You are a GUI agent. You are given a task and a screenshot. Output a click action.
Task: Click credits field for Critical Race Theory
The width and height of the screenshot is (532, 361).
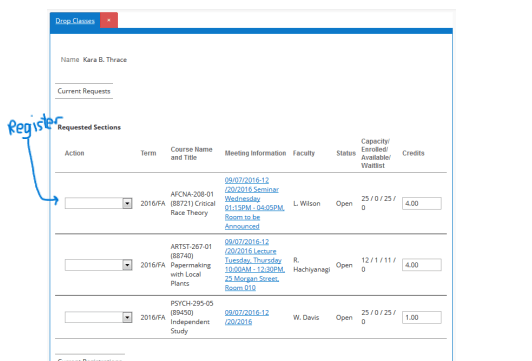tap(422, 203)
